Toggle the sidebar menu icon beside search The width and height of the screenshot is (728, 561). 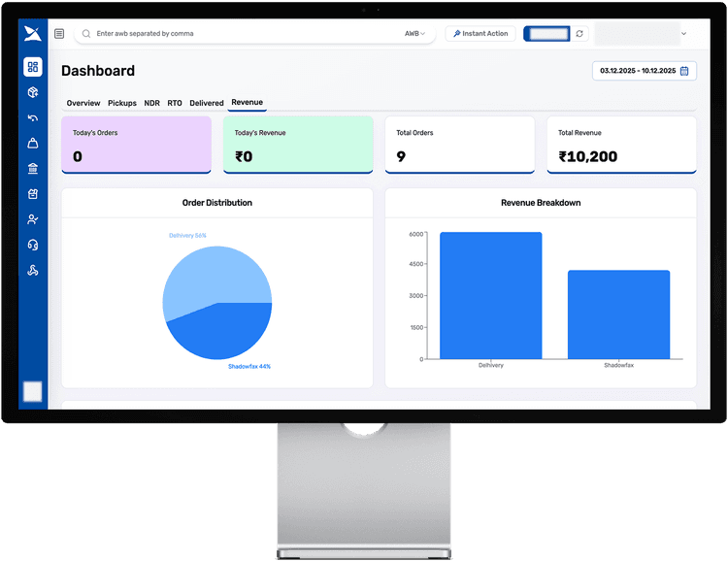(59, 34)
